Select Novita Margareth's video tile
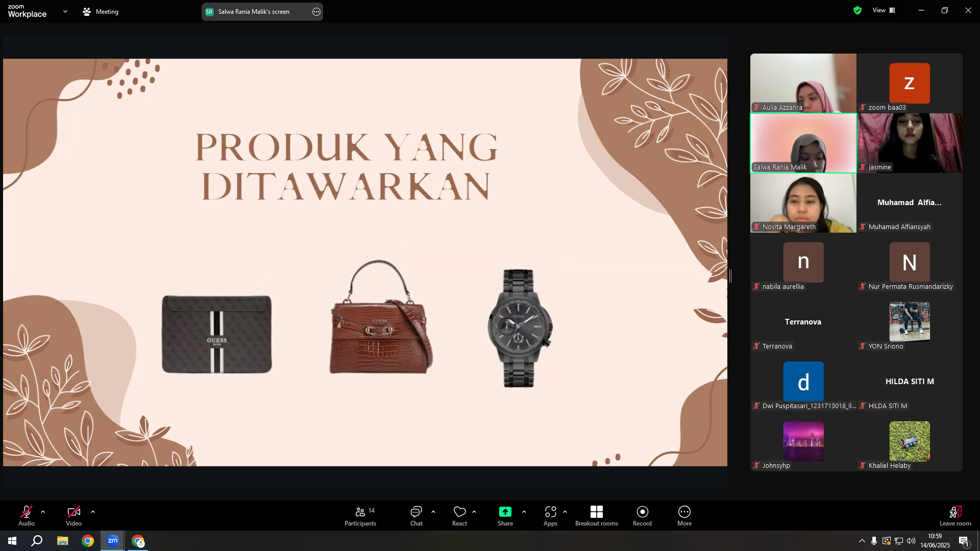 click(x=803, y=203)
